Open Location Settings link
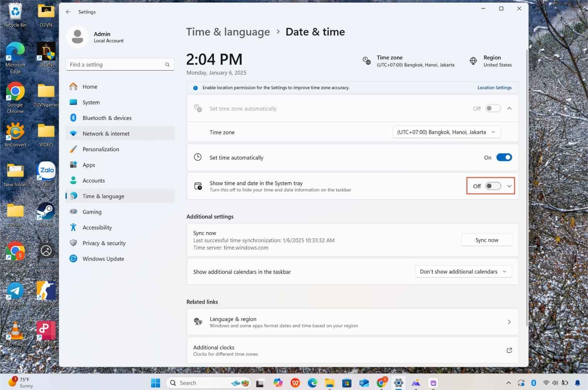Screen dimensions: 588x390 (x=494, y=87)
